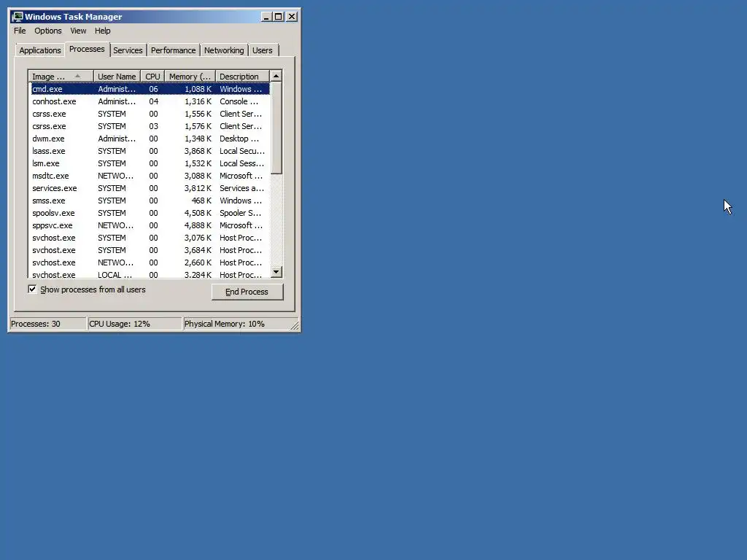The image size is (747, 560).
Task: Open the File menu
Action: point(20,31)
